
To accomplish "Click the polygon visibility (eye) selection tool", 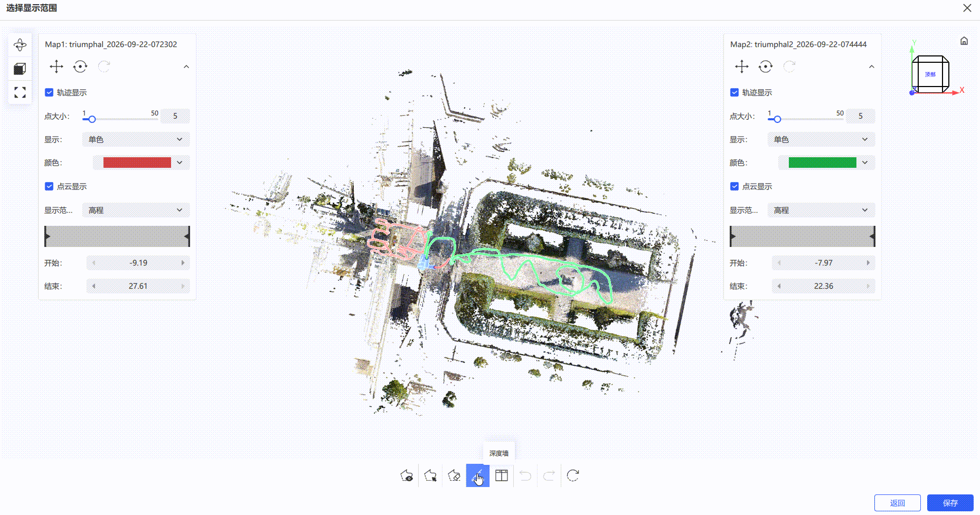I will click(407, 475).
